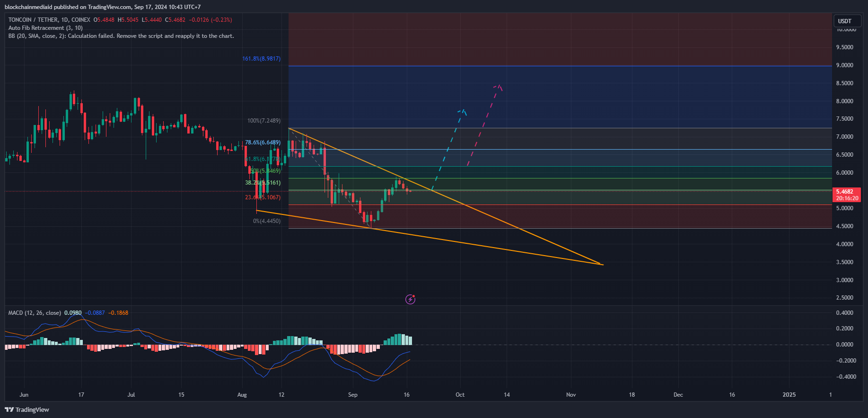Click the Jun date label on time axis
Image resolution: width=868 pixels, height=418 pixels.
[x=24, y=395]
